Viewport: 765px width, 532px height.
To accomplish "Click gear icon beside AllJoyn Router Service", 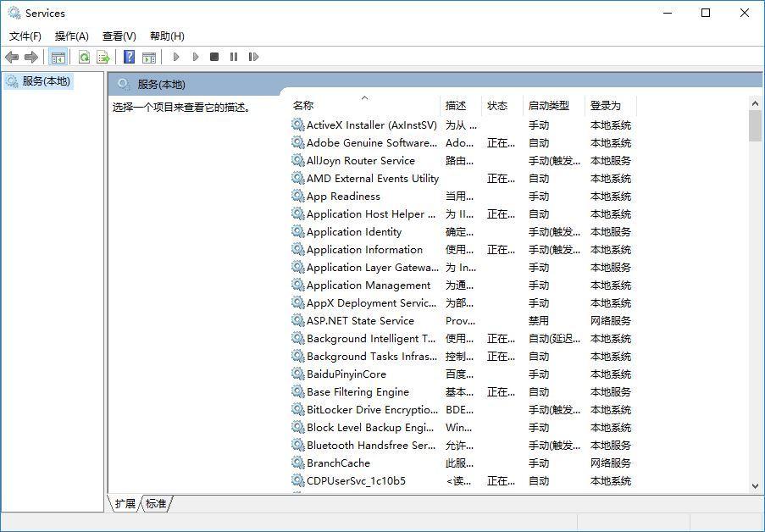I will [x=298, y=160].
